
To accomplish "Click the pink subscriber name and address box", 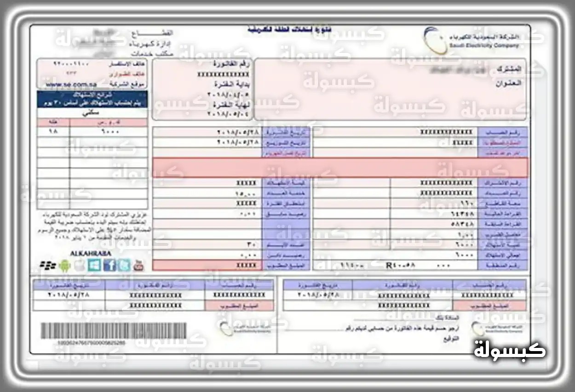I will coord(390,89).
